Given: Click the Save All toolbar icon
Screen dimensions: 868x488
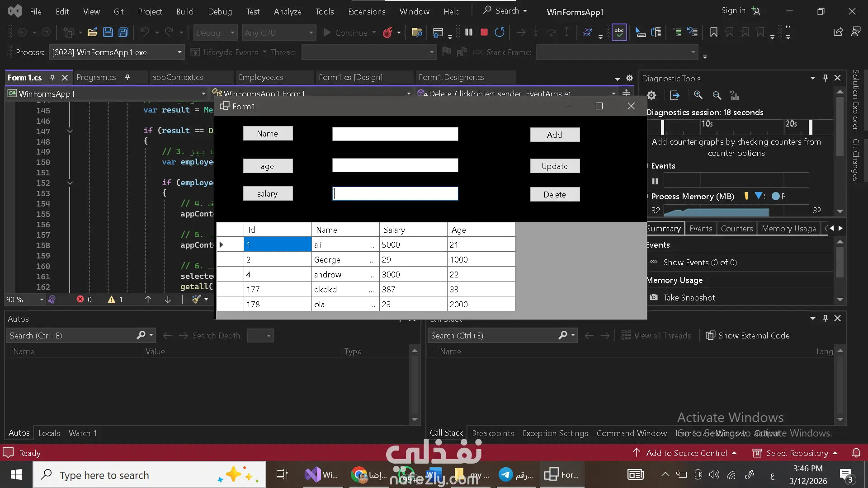Looking at the screenshot, I should click(x=123, y=33).
